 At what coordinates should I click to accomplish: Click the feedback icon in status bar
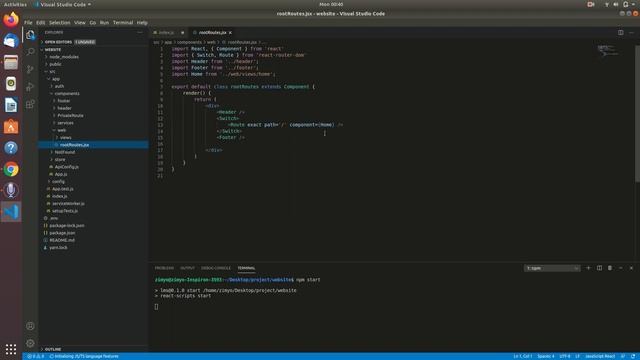(x=623, y=356)
